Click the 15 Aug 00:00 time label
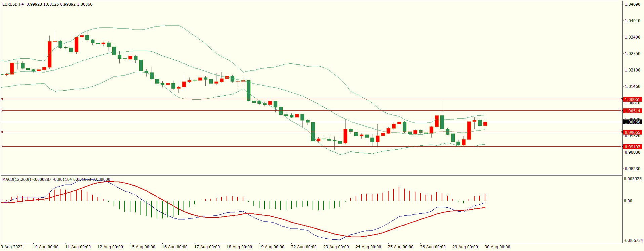 click(x=143, y=247)
